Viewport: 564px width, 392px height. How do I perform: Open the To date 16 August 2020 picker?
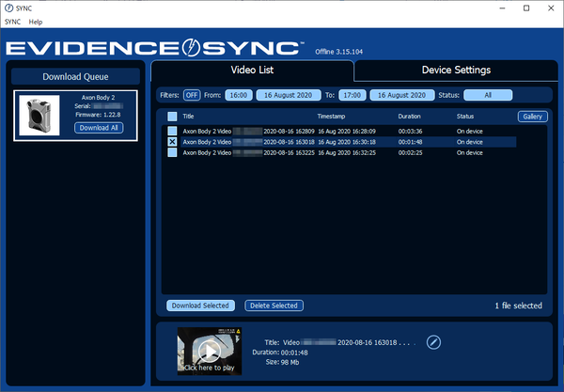click(x=400, y=95)
